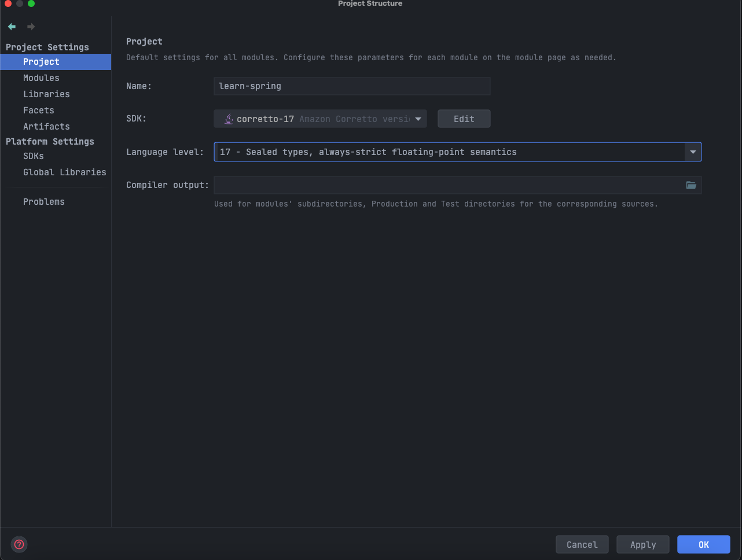Click the Apply button
The height and width of the screenshot is (560, 742).
click(x=643, y=544)
